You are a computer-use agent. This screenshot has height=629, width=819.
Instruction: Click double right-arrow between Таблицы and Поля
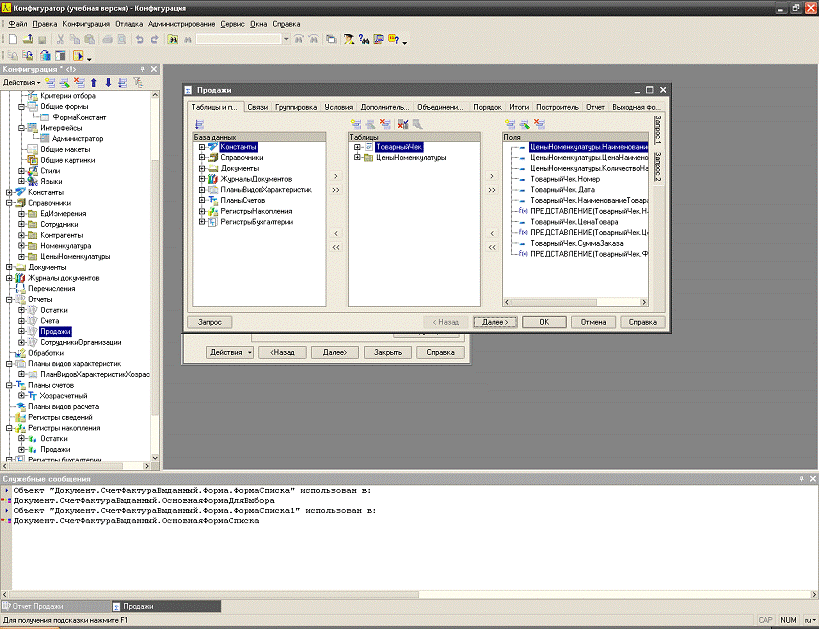point(491,188)
